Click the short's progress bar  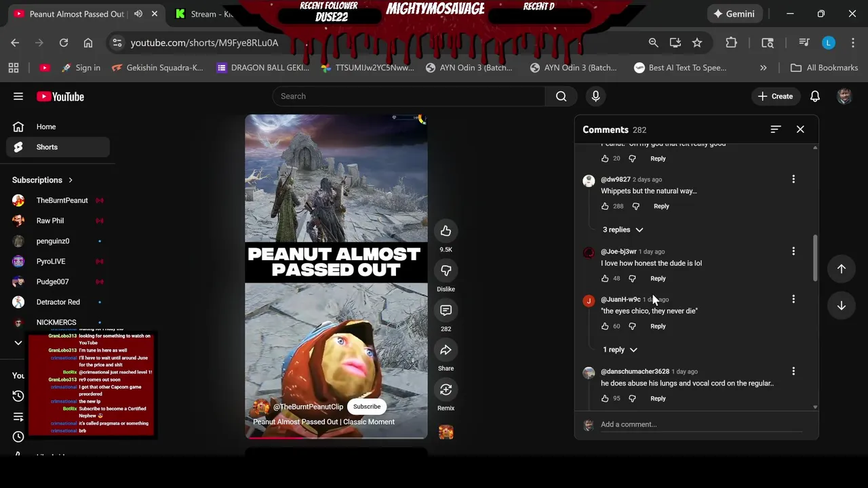[x=336, y=438]
